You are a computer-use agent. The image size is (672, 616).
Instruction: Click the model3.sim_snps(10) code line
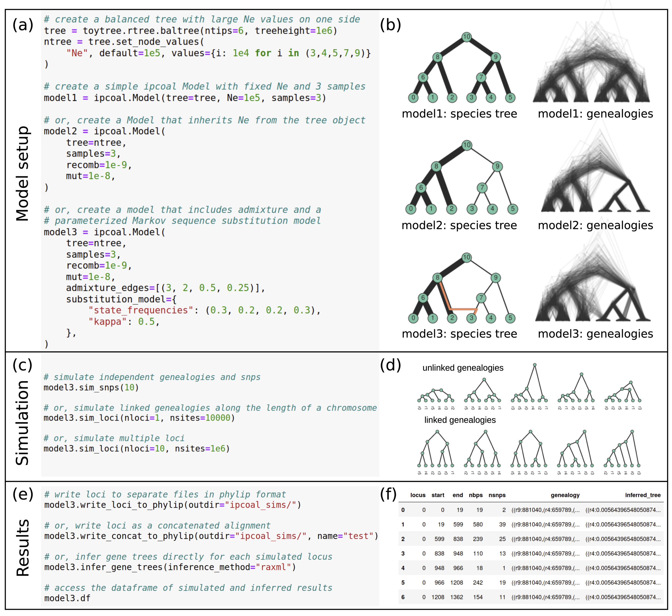[x=91, y=388]
